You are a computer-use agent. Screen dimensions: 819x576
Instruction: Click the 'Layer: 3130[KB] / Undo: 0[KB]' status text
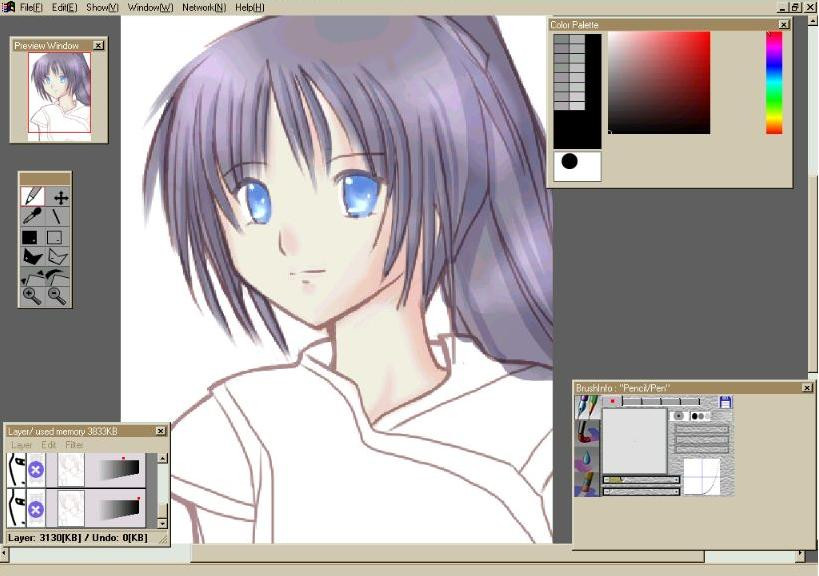click(78, 537)
